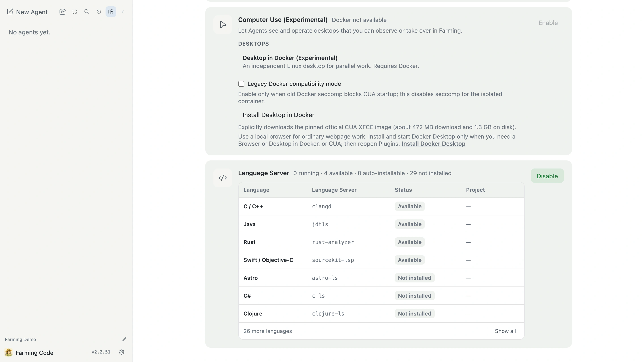Click 26 more languages text

pyautogui.click(x=267, y=331)
